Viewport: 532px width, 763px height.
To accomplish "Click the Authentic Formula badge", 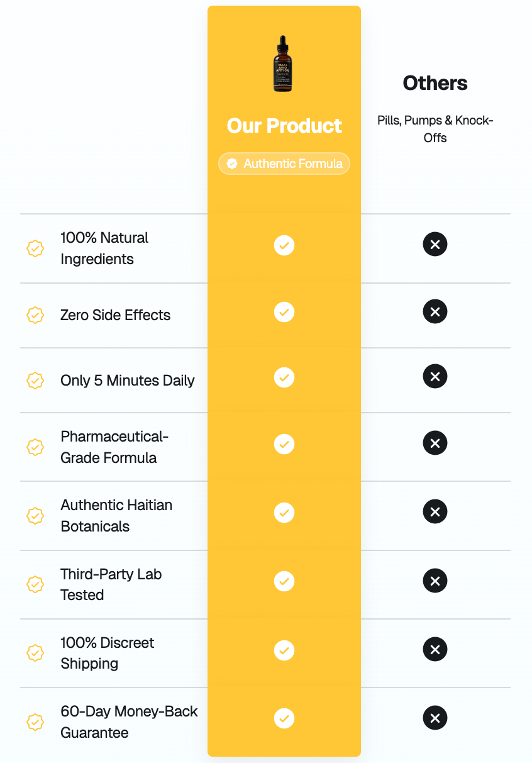I will tap(284, 164).
